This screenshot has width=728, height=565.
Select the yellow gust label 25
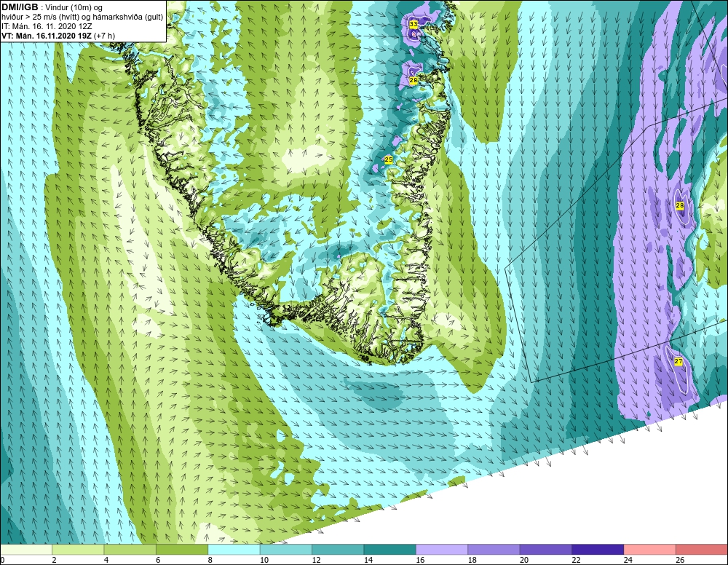(389, 159)
